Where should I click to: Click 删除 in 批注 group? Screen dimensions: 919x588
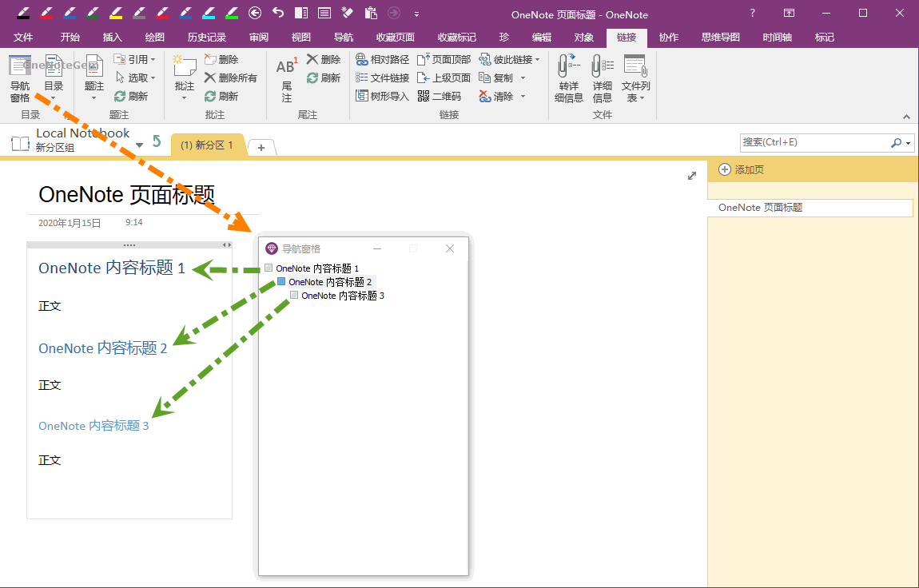tap(221, 59)
